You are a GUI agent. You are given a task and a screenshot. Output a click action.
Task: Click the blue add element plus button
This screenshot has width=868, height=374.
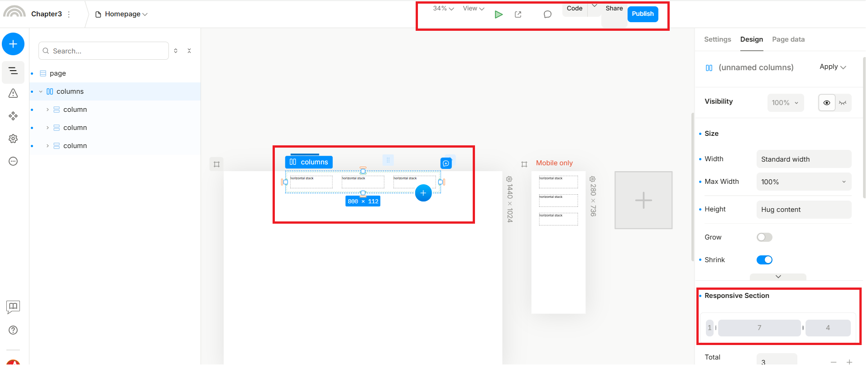[x=13, y=44]
